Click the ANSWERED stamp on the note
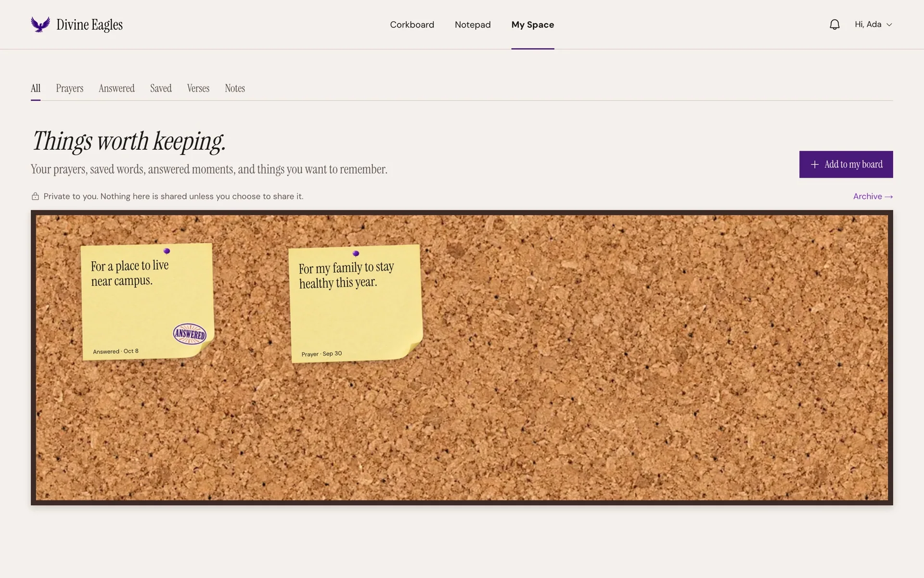The height and width of the screenshot is (578, 924). pyautogui.click(x=190, y=334)
